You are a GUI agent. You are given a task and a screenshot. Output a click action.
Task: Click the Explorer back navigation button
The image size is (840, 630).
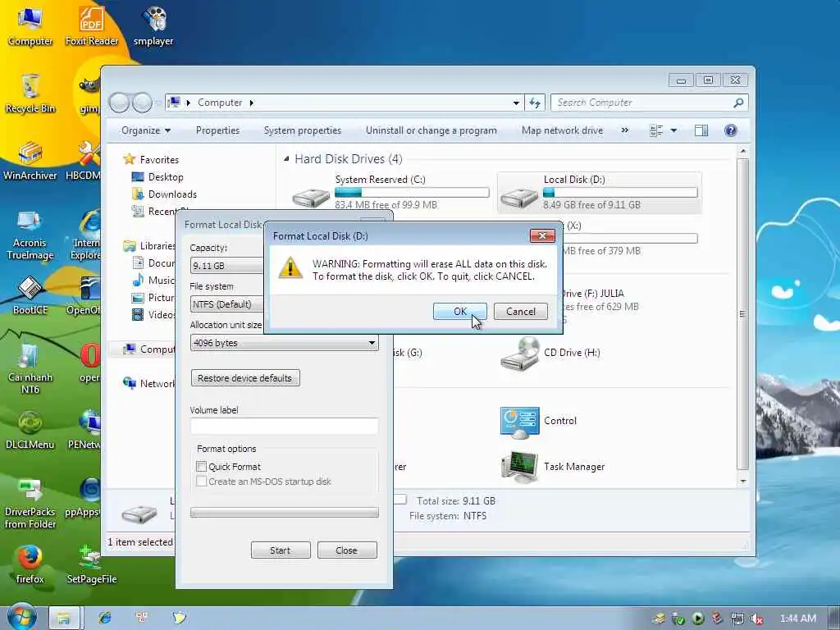coord(119,103)
